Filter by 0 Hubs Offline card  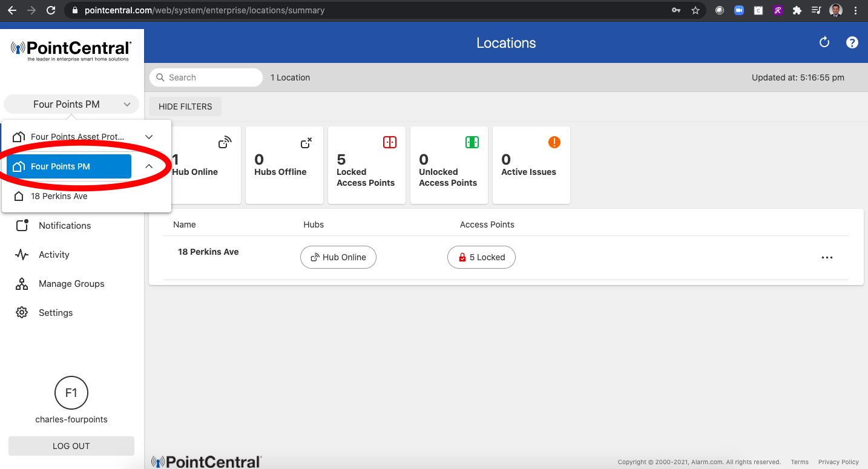[x=284, y=165]
